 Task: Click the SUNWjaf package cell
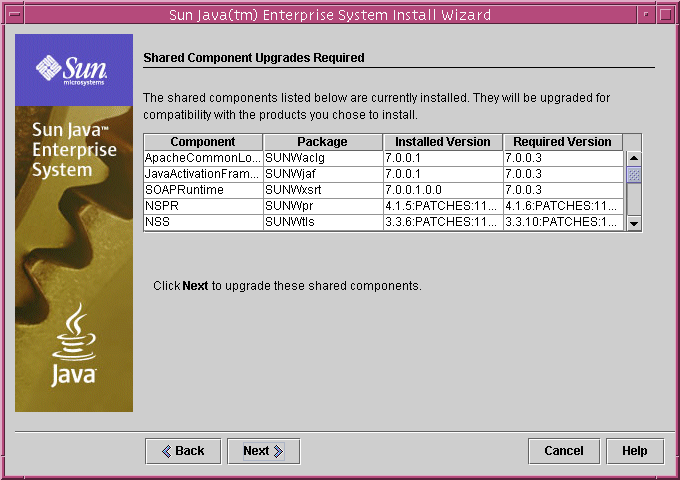(x=323, y=174)
